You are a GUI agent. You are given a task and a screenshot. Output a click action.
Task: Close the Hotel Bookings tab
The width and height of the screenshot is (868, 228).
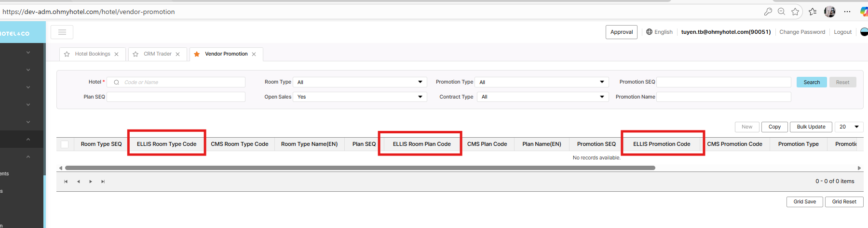116,54
